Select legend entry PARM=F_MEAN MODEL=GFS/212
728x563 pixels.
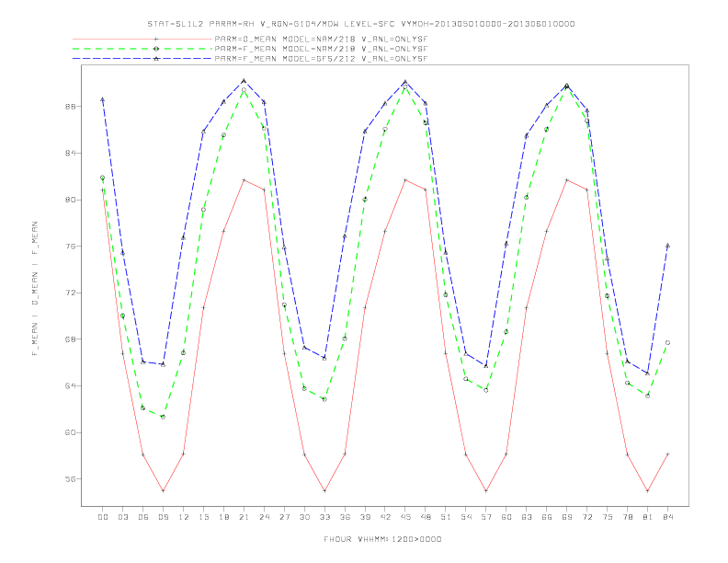click(x=321, y=59)
